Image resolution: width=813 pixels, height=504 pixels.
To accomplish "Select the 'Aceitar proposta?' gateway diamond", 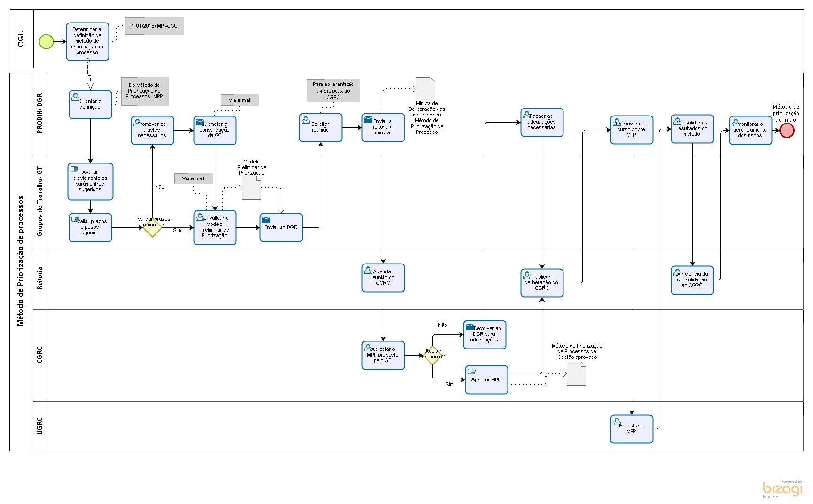I will coord(432,356).
